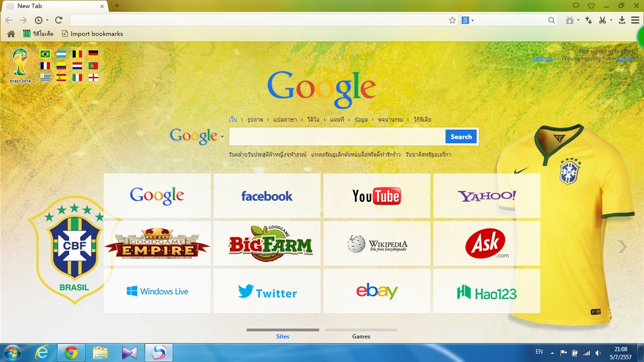Click the วันชาติสหรัฐอเมริกา trending link
Image resolution: width=644 pixels, height=362 pixels.
coord(428,155)
